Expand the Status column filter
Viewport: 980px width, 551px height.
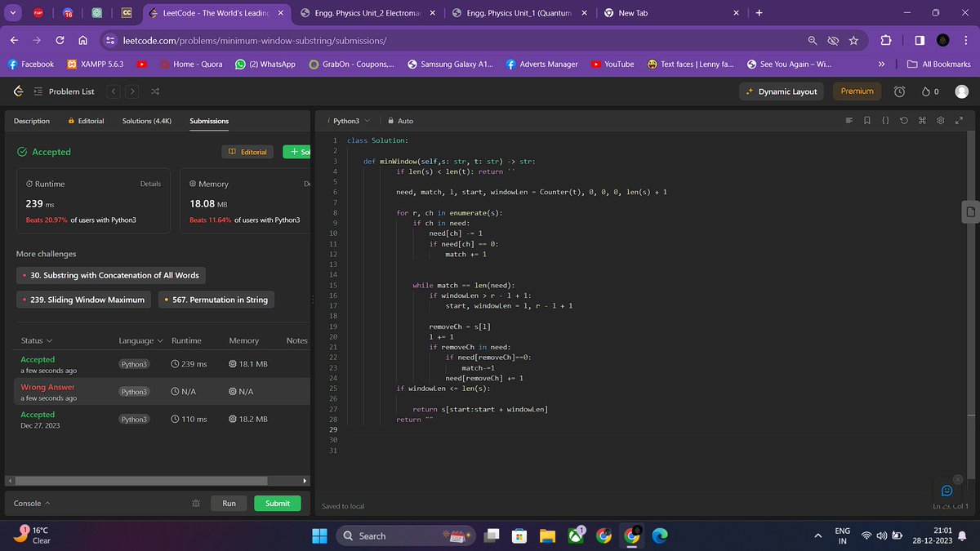[37, 340]
